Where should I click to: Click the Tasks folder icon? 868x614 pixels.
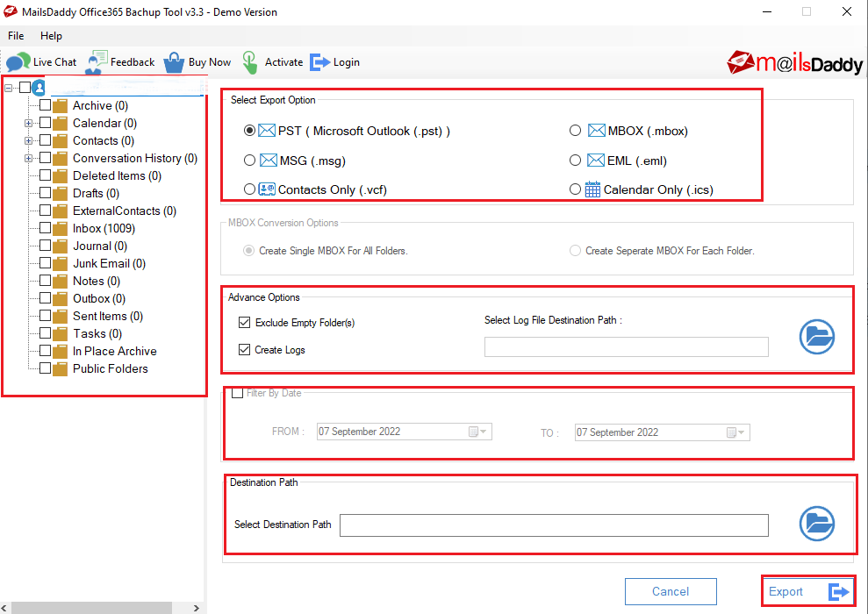[60, 333]
